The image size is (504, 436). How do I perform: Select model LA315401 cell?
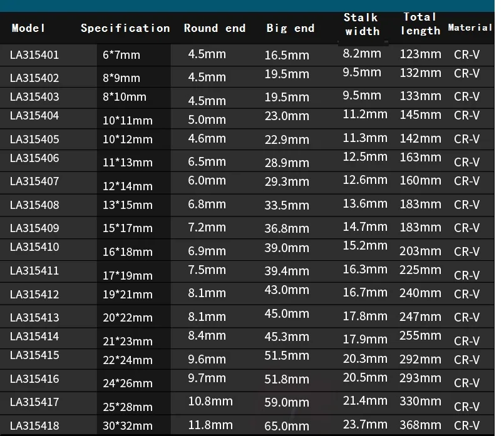coord(34,55)
